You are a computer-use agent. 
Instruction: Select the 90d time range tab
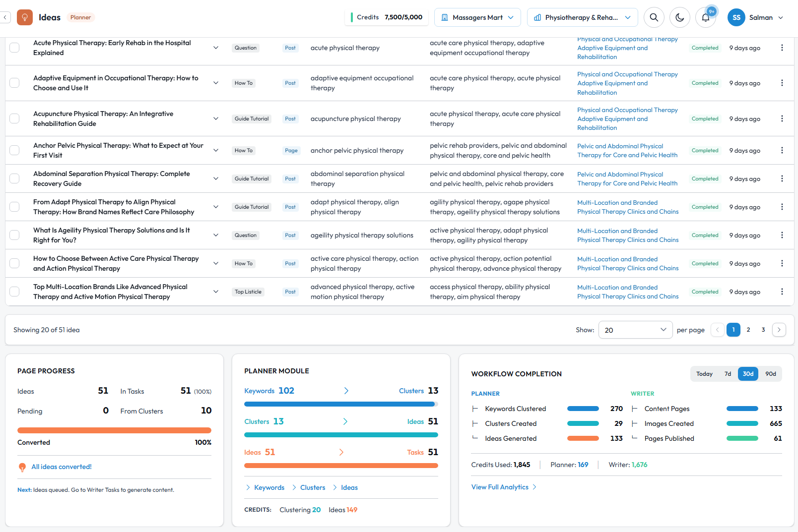pos(770,374)
